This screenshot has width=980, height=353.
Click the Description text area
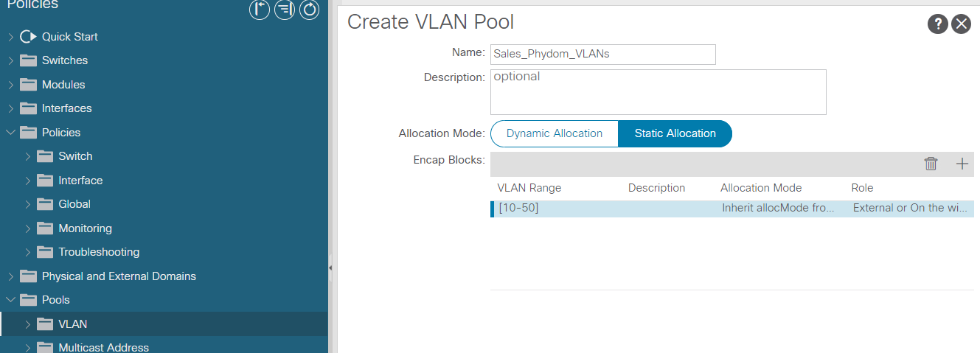pos(658,92)
